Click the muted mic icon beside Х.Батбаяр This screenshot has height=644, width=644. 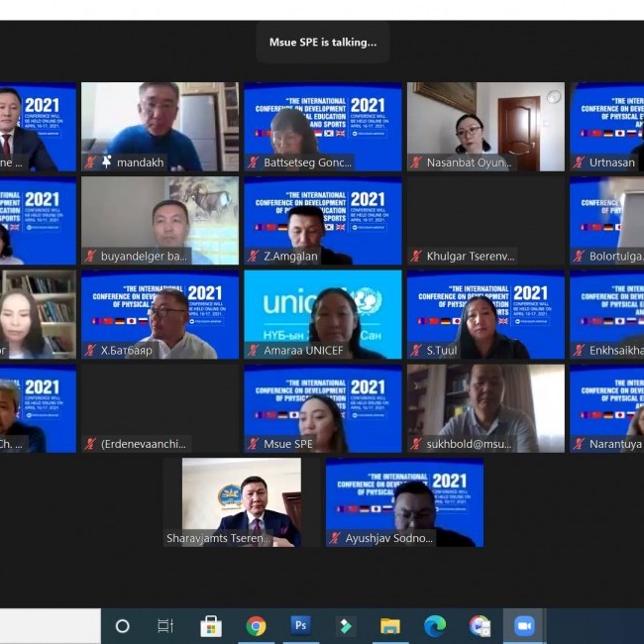coord(90,351)
